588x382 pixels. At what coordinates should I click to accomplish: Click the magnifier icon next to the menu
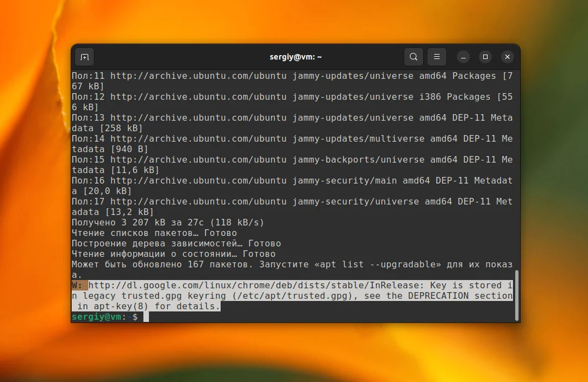pos(413,57)
